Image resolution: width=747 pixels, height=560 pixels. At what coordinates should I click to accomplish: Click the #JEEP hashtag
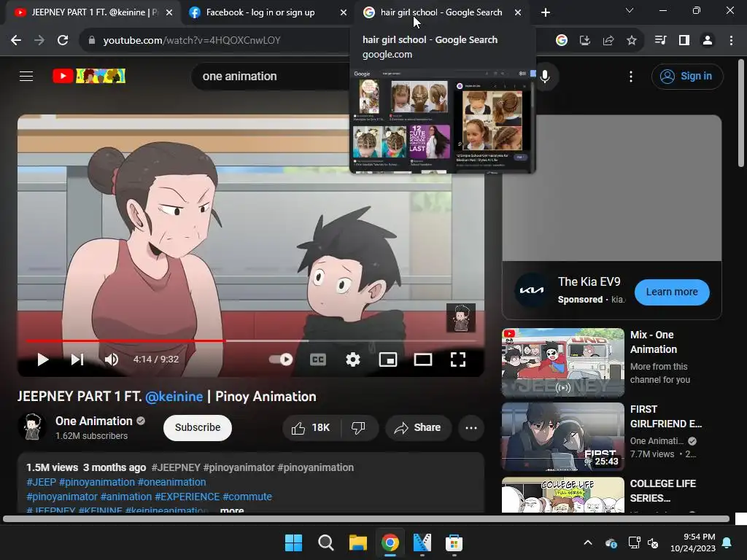coord(42,483)
